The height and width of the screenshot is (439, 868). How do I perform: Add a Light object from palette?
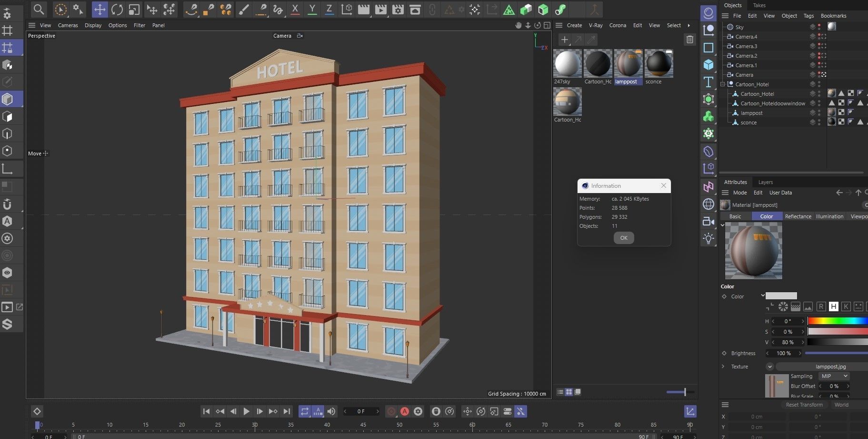click(x=708, y=238)
